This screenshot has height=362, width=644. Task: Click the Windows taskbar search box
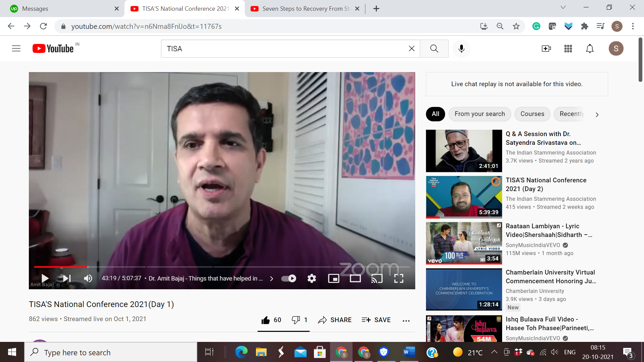[111, 352]
